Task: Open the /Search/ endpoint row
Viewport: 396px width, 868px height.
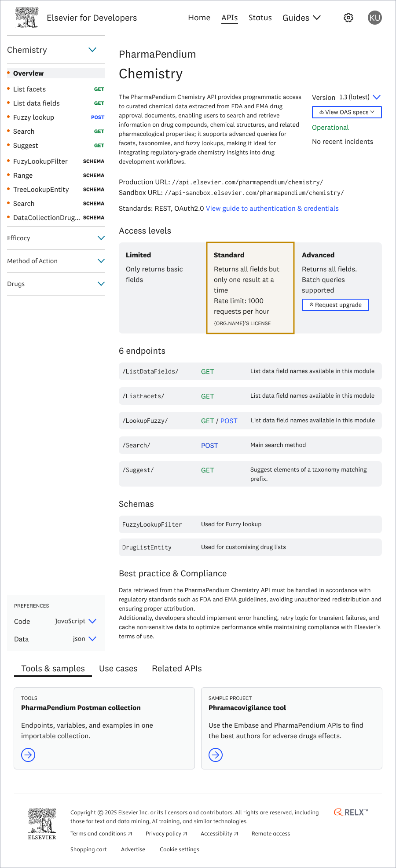Action: (250, 445)
